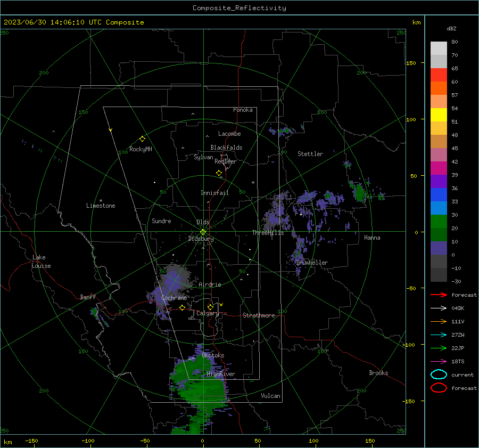Click the red forecast ellipse icon
The height and width of the screenshot is (448, 479).
click(x=439, y=388)
